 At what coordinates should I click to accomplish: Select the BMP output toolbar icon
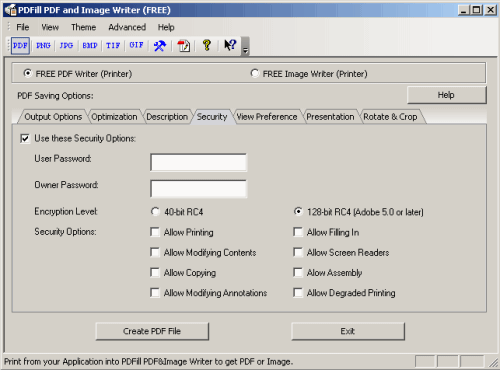pos(90,45)
